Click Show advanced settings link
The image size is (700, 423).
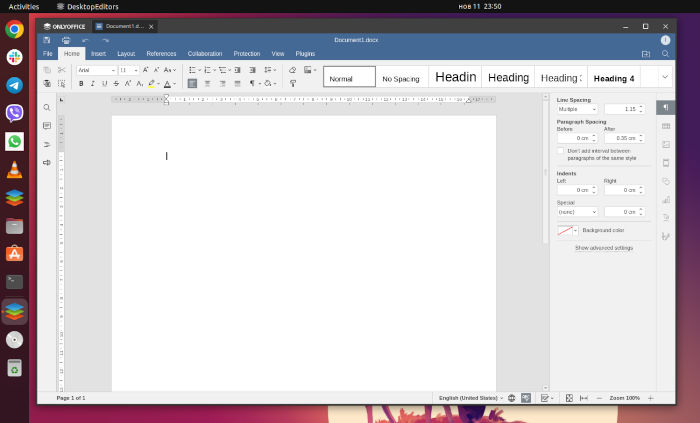coord(604,248)
